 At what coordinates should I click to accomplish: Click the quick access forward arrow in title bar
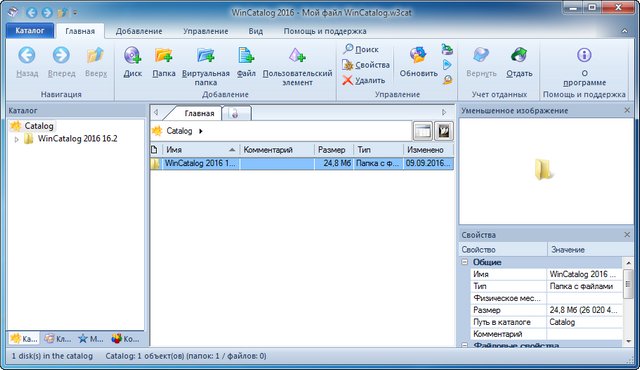pos(47,13)
